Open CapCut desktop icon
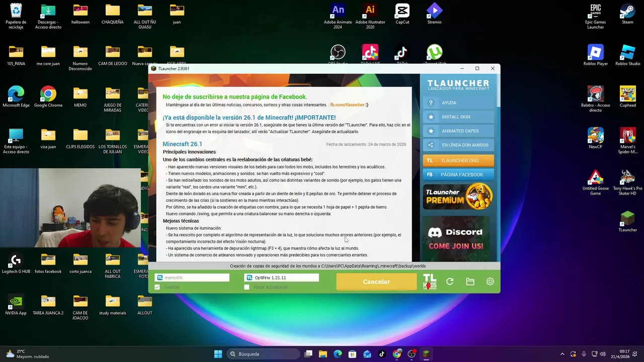This screenshot has height=362, width=644. tap(403, 14)
